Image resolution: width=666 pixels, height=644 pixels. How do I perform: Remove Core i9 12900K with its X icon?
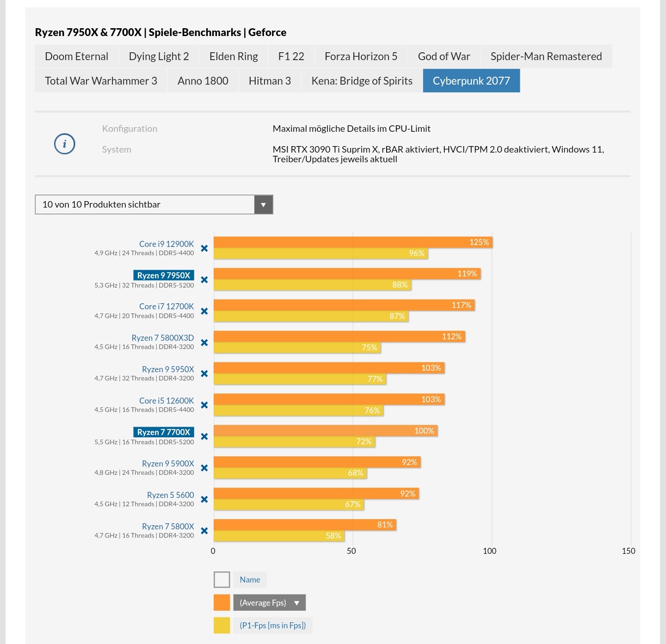click(204, 248)
